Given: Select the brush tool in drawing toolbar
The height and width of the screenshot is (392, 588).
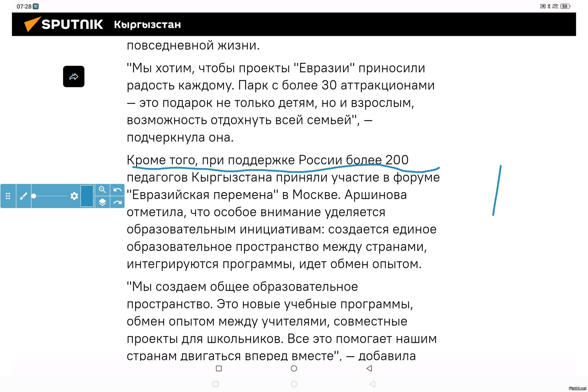Looking at the screenshot, I should 24,196.
